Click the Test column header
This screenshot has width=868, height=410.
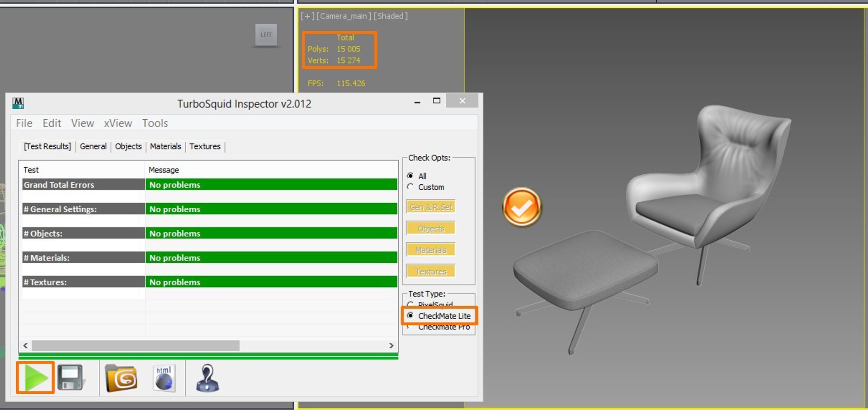[x=83, y=170]
